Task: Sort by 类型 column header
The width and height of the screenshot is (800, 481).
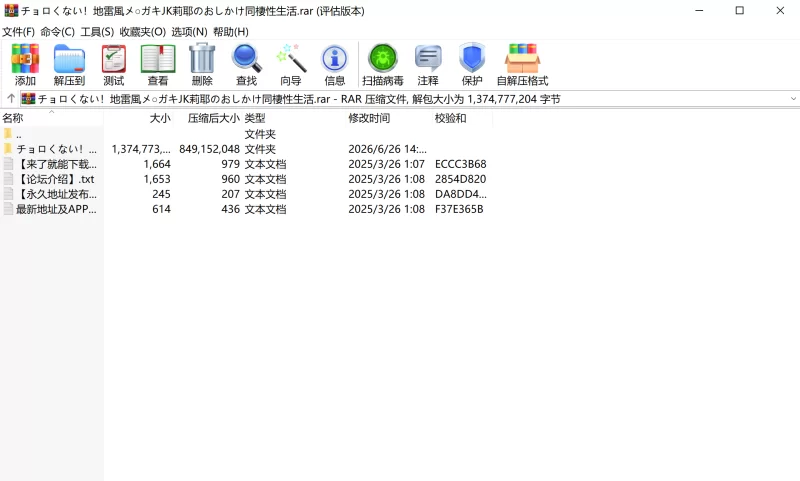Action: (x=294, y=118)
